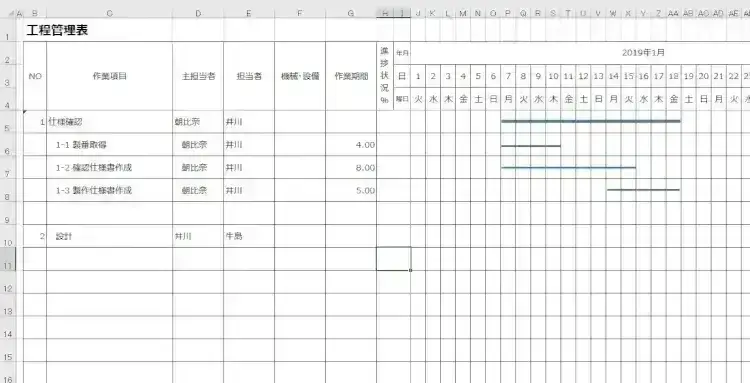
Task: Click NO cell 1 in the 仕様確認 row
Action: tap(35, 122)
